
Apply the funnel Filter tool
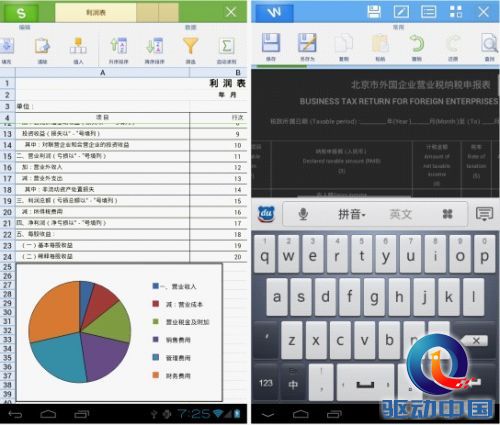tap(190, 46)
